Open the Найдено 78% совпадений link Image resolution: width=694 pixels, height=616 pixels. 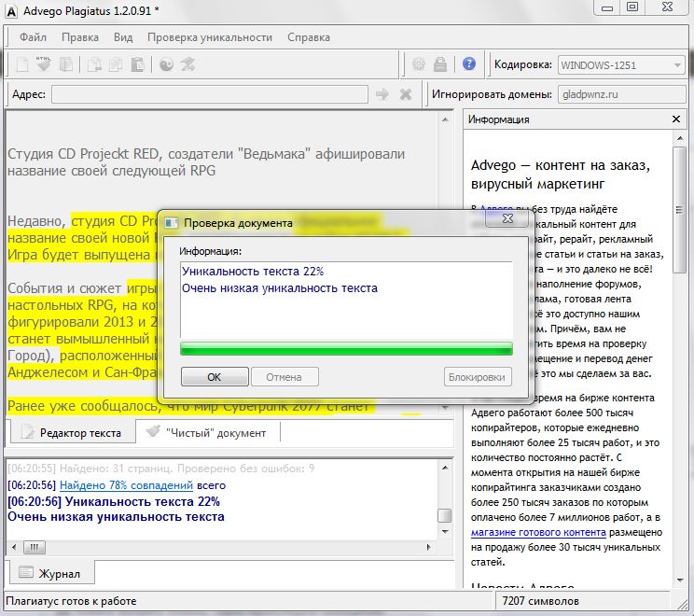pos(126,485)
